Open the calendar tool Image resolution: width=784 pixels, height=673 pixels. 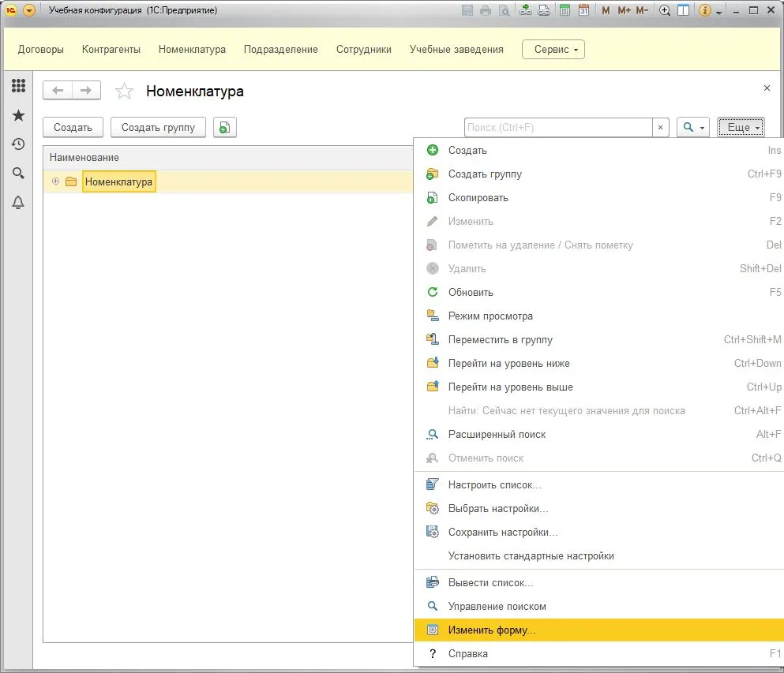(583, 10)
